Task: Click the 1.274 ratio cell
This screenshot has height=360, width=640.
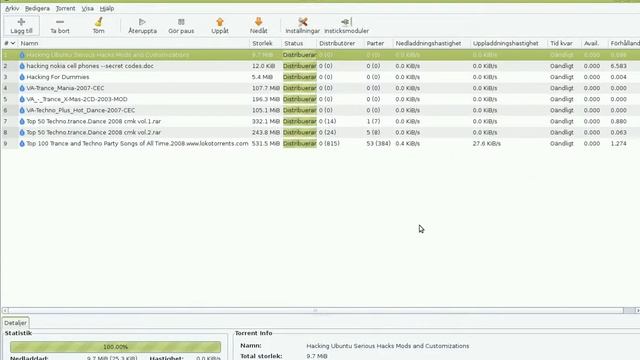Action: click(618, 143)
